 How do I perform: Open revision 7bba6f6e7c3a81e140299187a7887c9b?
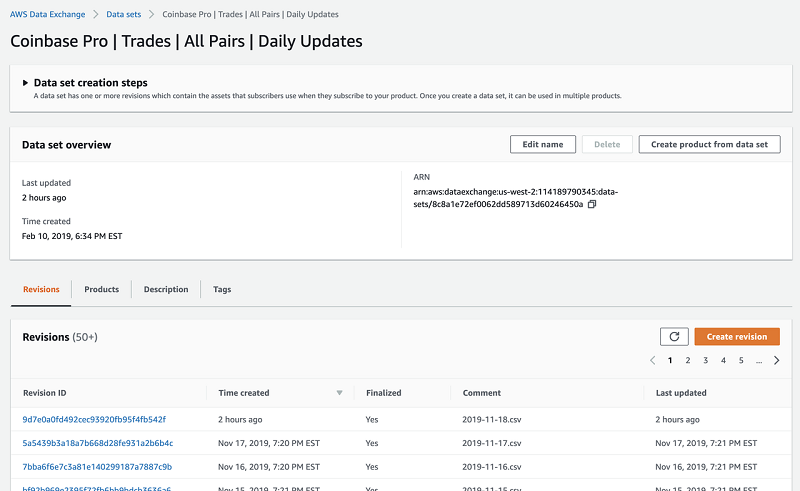(97, 467)
